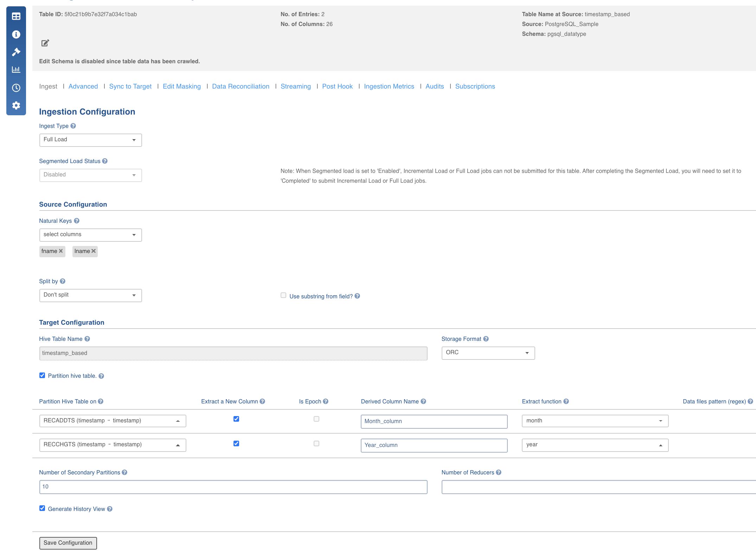
Task: Click the Number of Reducers field
Action: (x=598, y=487)
